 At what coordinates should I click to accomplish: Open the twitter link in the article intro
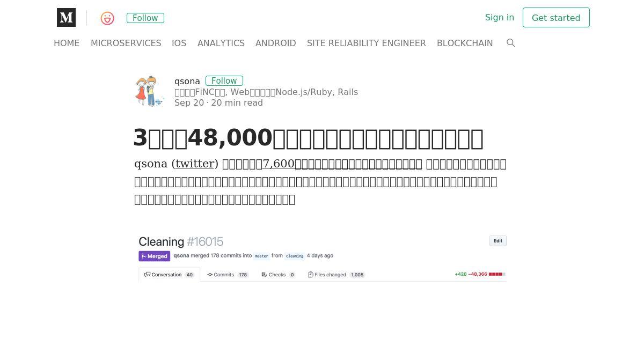[195, 164]
